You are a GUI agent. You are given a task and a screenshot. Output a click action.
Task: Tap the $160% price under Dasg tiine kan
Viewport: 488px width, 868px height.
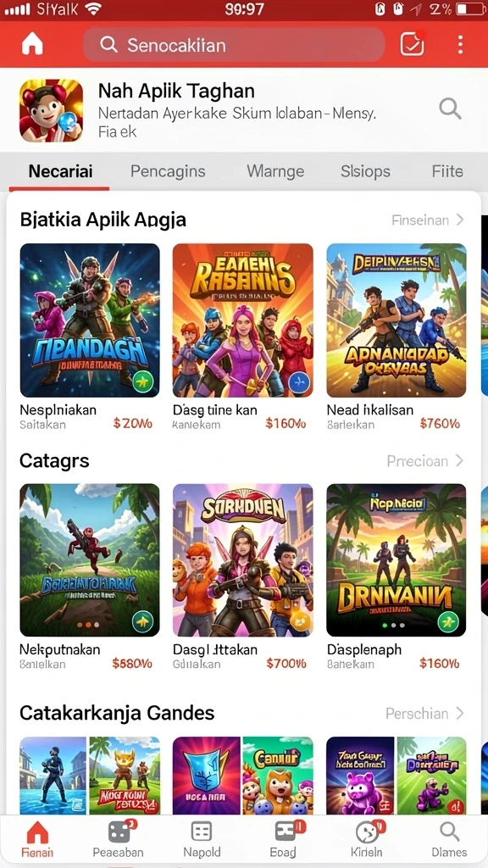[286, 424]
